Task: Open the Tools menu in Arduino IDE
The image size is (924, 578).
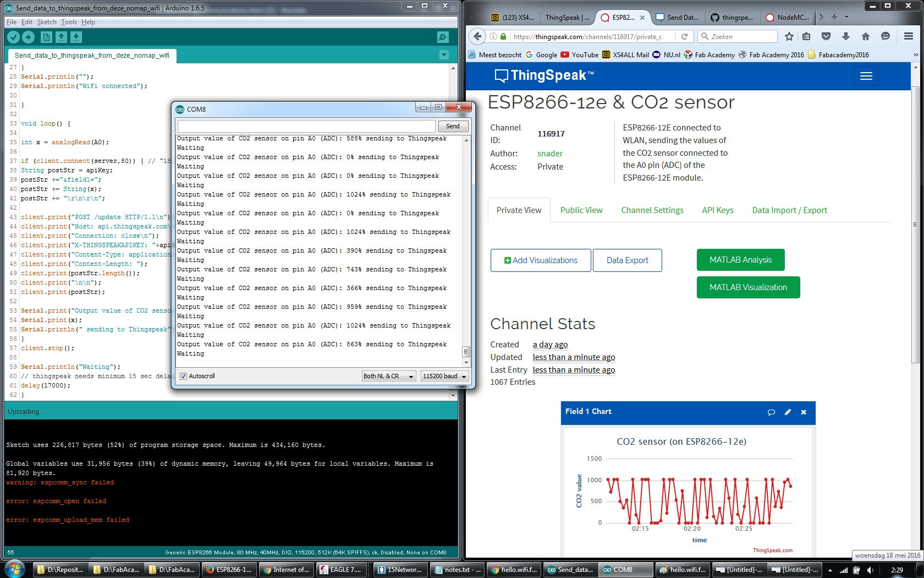Action: point(69,22)
